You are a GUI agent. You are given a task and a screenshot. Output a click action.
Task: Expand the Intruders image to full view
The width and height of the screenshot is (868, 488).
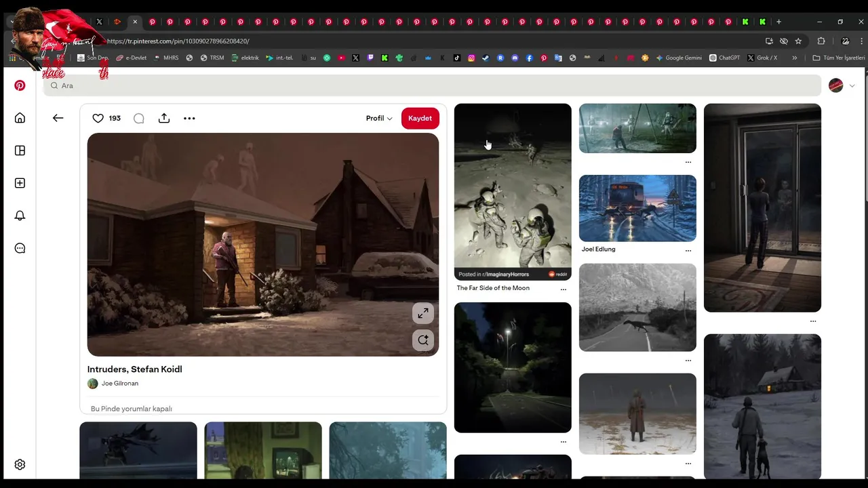423,313
